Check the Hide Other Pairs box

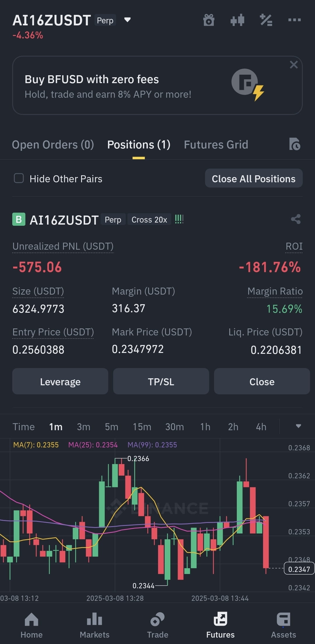19,178
